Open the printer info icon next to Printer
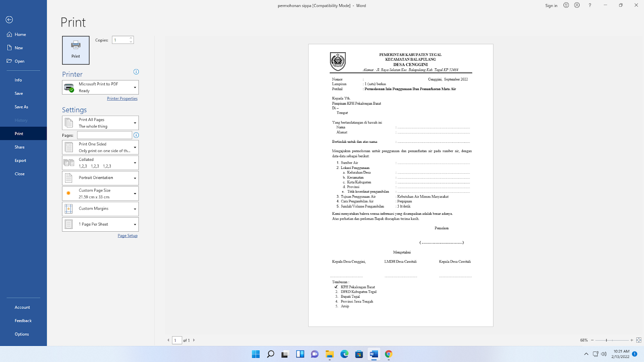Image resolution: width=644 pixels, height=362 pixels. 136,72
